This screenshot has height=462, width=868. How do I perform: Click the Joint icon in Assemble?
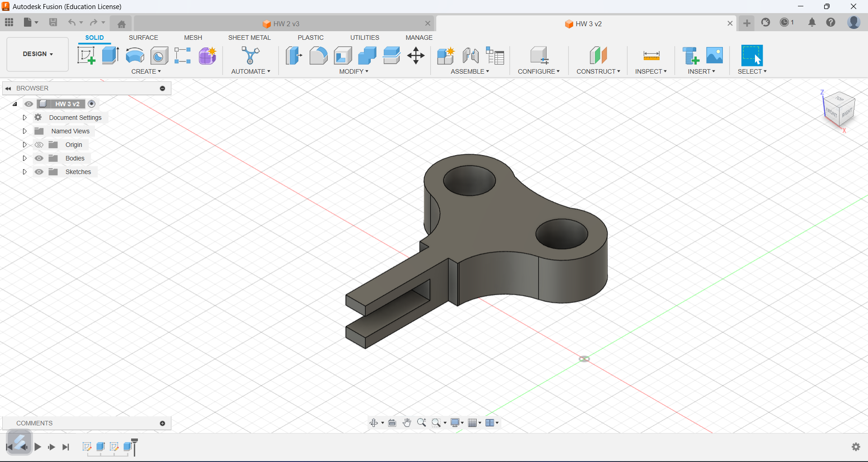tap(471, 56)
